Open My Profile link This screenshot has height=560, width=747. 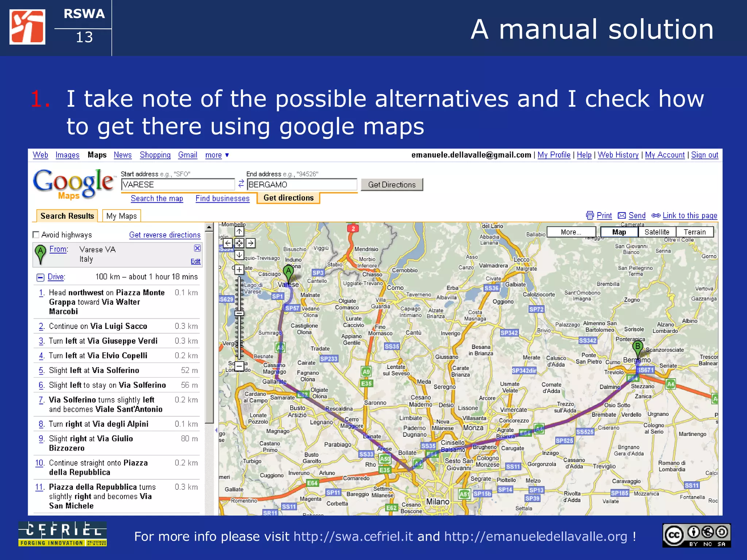pyautogui.click(x=554, y=155)
